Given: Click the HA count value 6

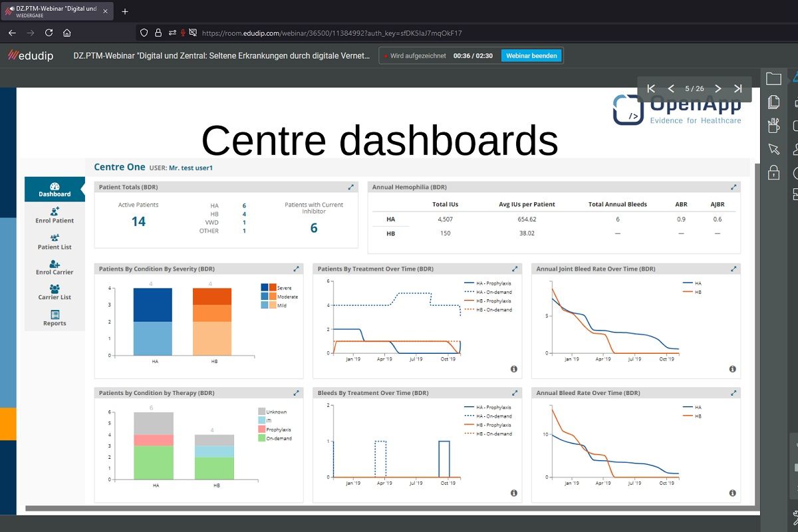Looking at the screenshot, I should (244, 205).
